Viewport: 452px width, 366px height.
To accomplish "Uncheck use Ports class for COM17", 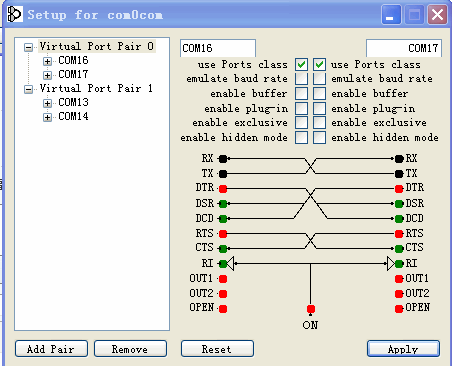I will [319, 64].
